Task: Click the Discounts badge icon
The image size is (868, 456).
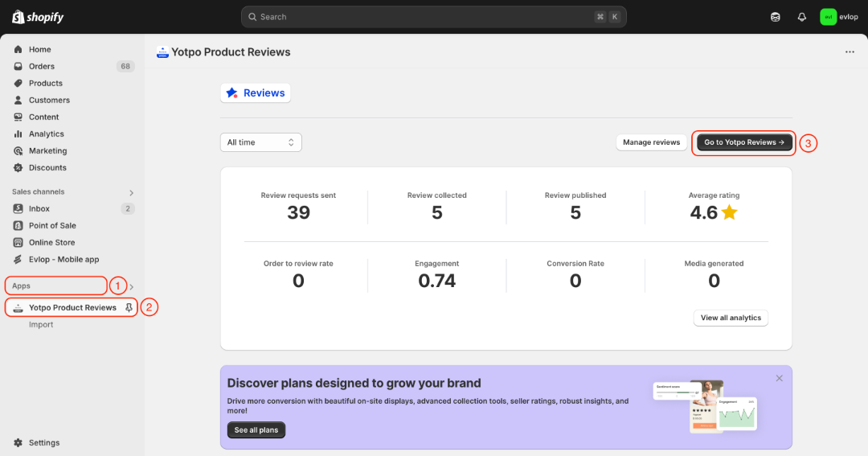Action: [x=18, y=168]
